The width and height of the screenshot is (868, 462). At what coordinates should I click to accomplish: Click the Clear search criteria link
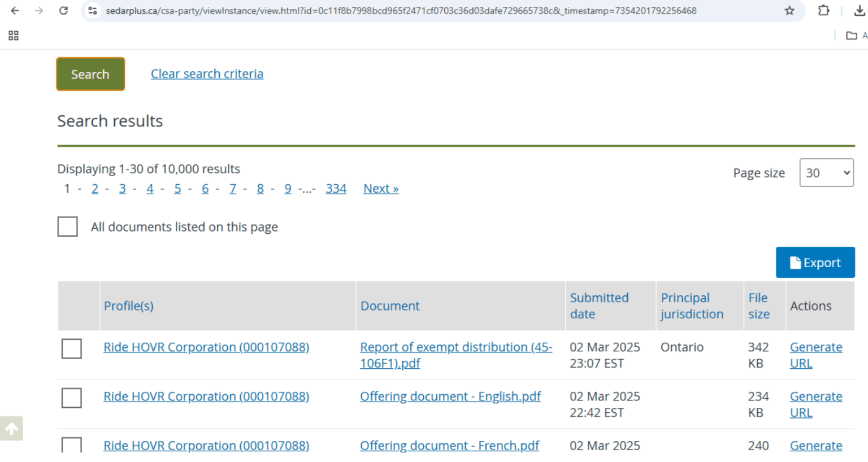click(x=207, y=74)
